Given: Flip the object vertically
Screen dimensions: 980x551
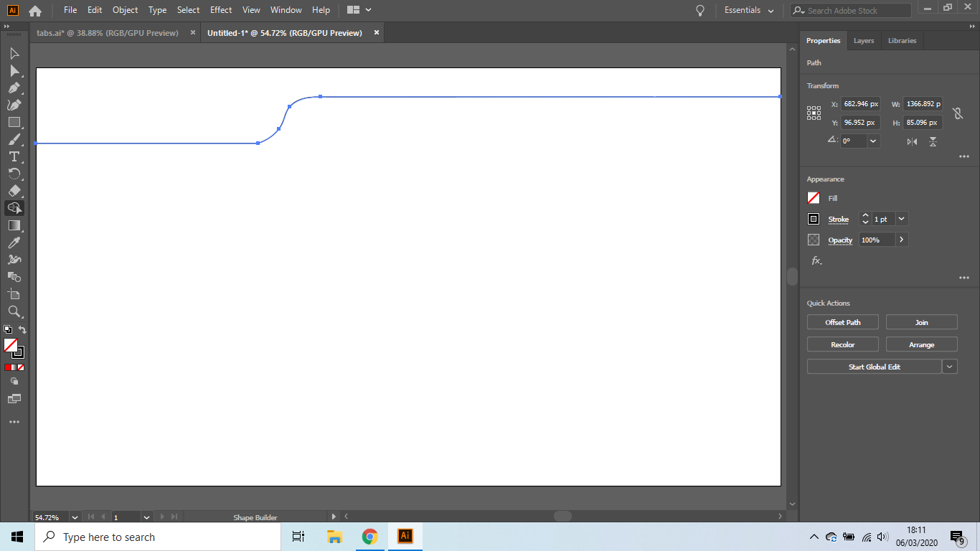Looking at the screenshot, I should pyautogui.click(x=933, y=141).
